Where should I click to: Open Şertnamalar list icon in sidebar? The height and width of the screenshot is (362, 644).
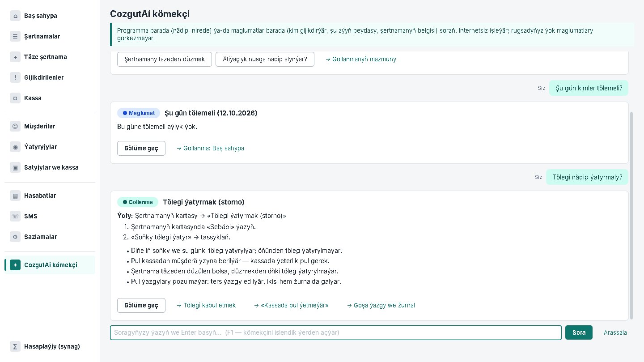click(15, 36)
